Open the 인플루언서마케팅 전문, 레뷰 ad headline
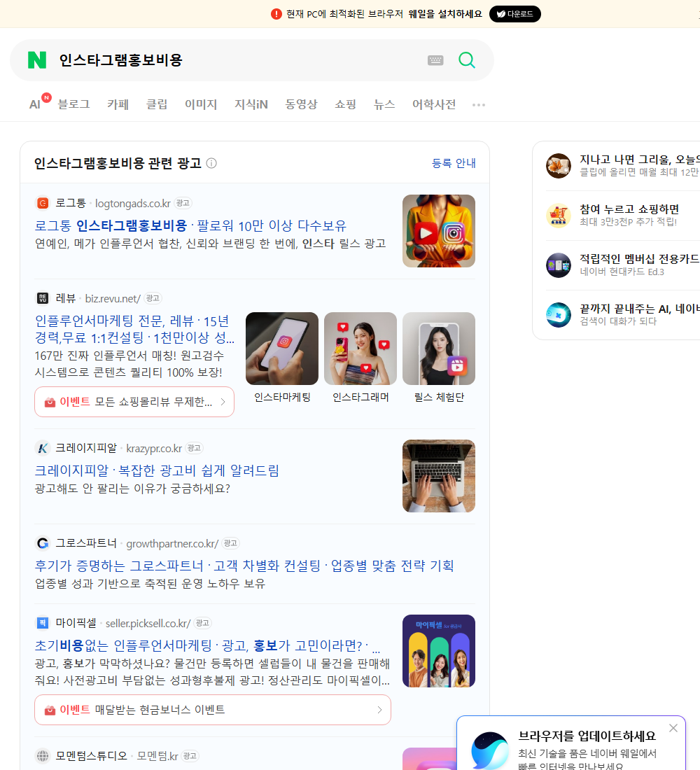700x770 pixels. coord(134,329)
